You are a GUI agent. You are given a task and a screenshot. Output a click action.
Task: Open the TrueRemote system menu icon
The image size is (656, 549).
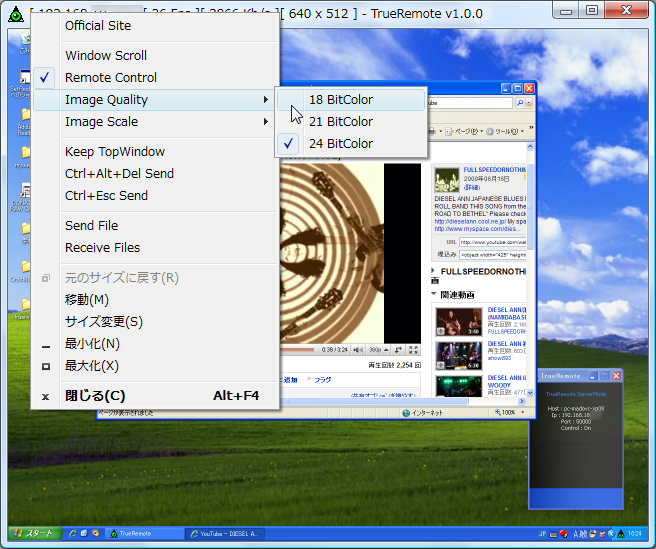tap(16, 14)
